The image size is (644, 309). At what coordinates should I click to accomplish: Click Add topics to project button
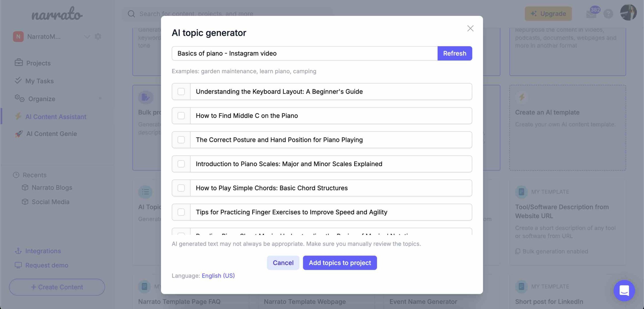[x=340, y=262]
